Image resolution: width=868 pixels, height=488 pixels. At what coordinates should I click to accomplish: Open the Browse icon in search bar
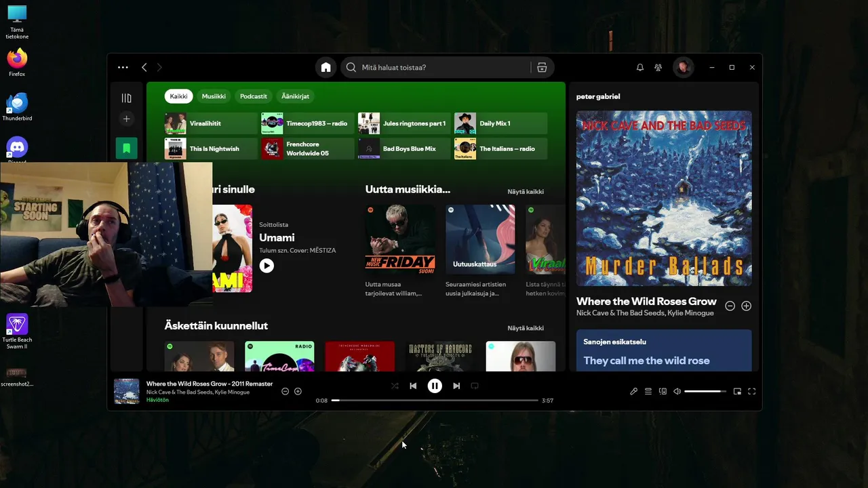pyautogui.click(x=542, y=67)
